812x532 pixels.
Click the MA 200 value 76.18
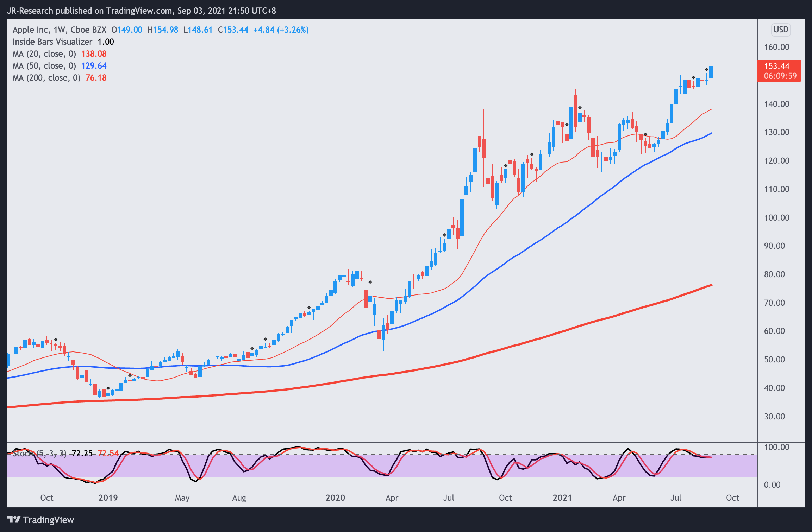pos(96,78)
